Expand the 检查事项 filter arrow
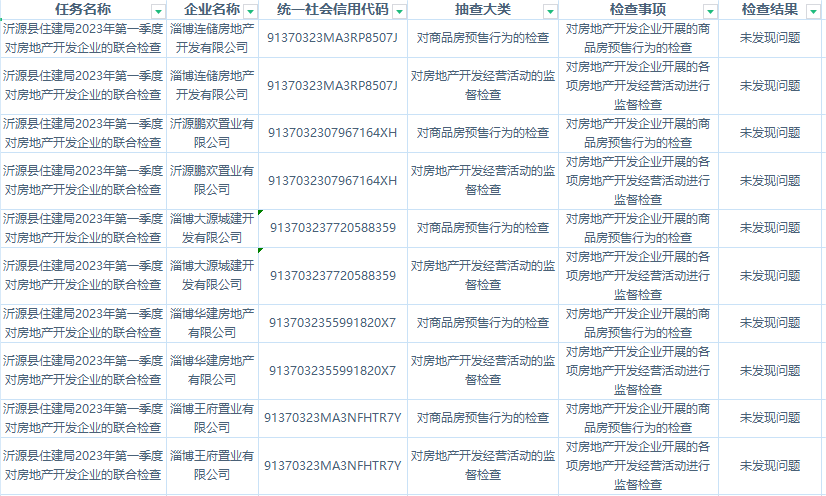826x496 pixels. pos(710,11)
